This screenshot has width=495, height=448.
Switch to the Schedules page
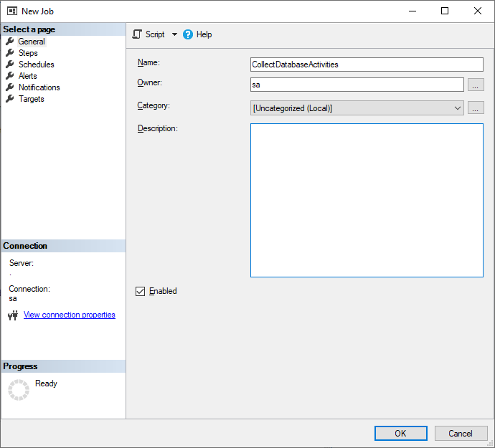(x=37, y=65)
